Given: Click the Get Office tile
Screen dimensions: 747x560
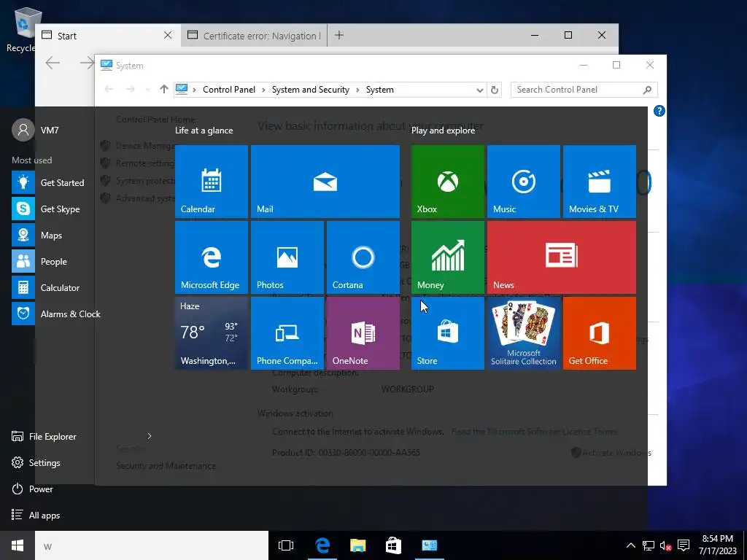Looking at the screenshot, I should coord(600,332).
